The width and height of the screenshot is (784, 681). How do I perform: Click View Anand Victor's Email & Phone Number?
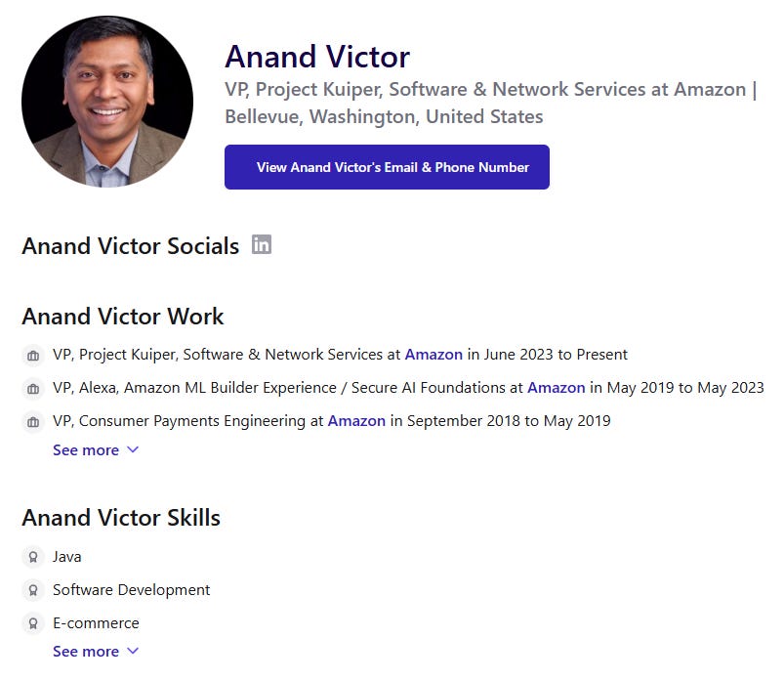[387, 167]
